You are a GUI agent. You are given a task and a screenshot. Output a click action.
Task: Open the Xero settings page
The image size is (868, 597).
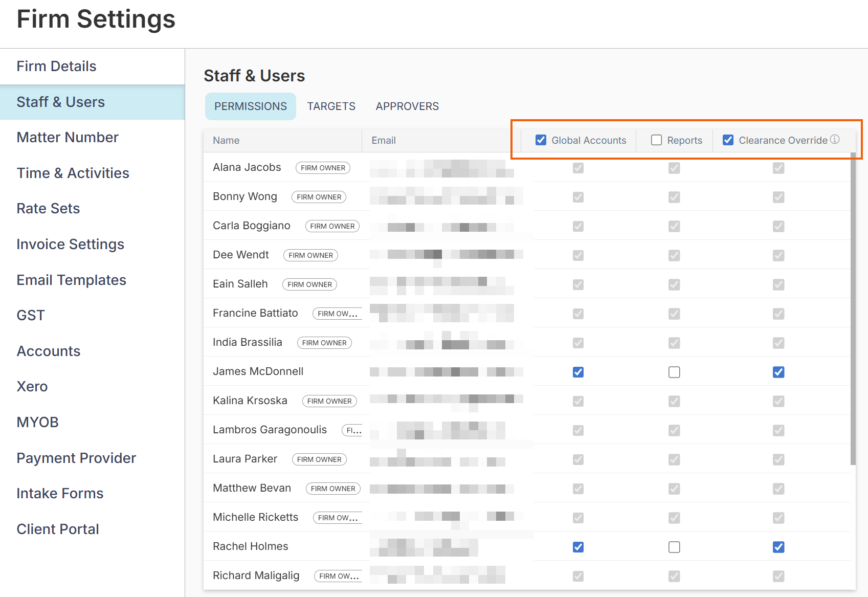coord(32,387)
